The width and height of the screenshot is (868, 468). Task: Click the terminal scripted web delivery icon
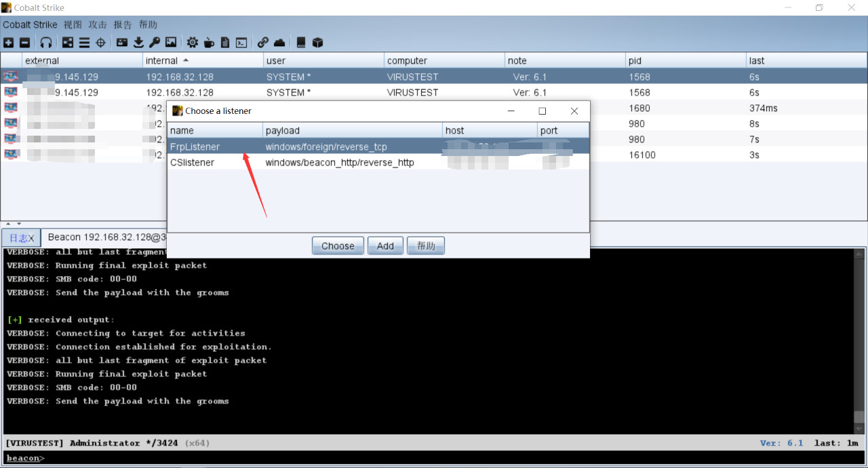pyautogui.click(x=241, y=42)
